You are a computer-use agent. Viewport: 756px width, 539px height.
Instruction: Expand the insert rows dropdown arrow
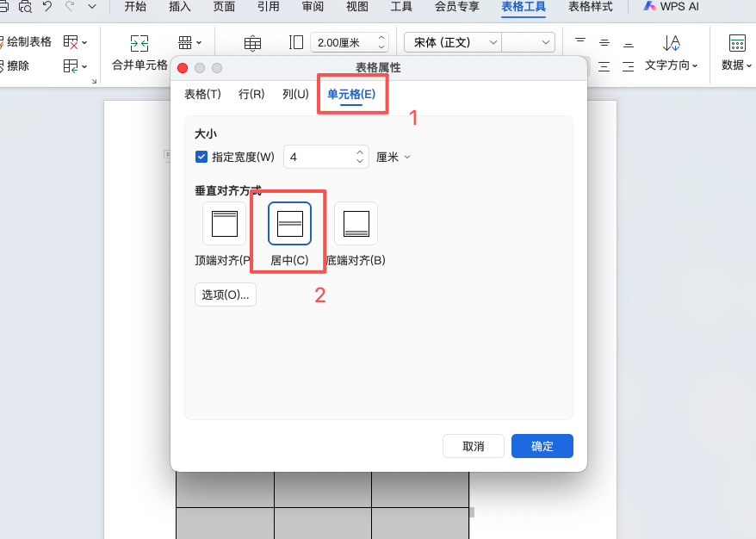coord(84,66)
